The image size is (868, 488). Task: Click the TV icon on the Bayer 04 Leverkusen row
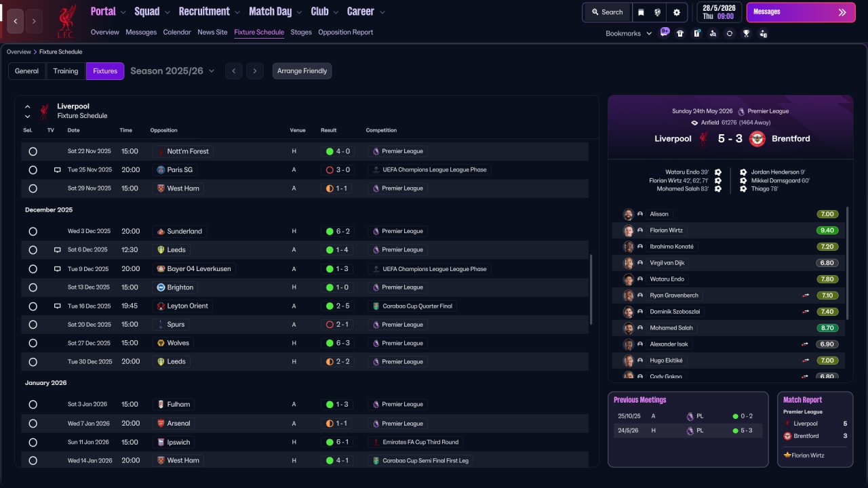tap(58, 269)
